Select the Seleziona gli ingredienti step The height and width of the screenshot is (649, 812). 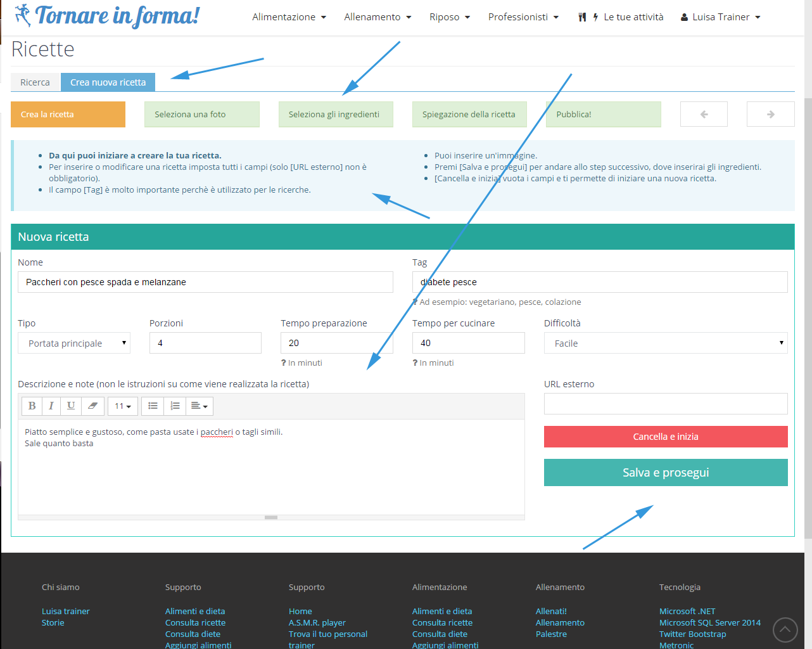pos(335,115)
